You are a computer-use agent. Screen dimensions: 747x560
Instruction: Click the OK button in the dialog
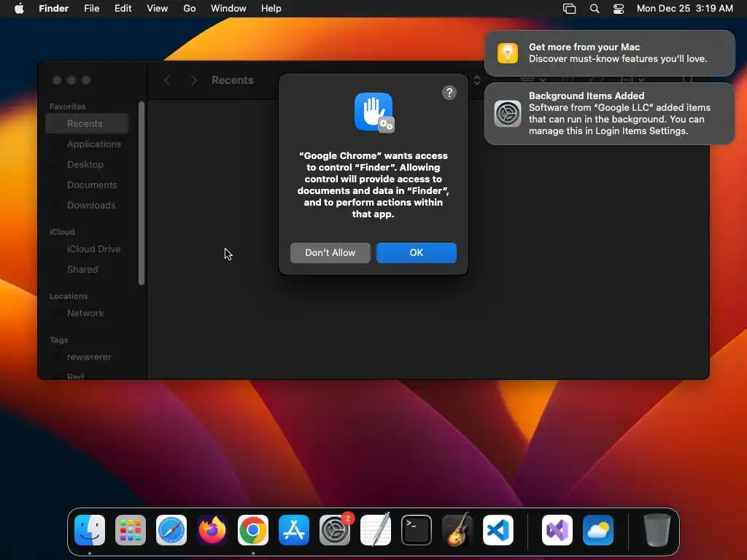coord(416,253)
